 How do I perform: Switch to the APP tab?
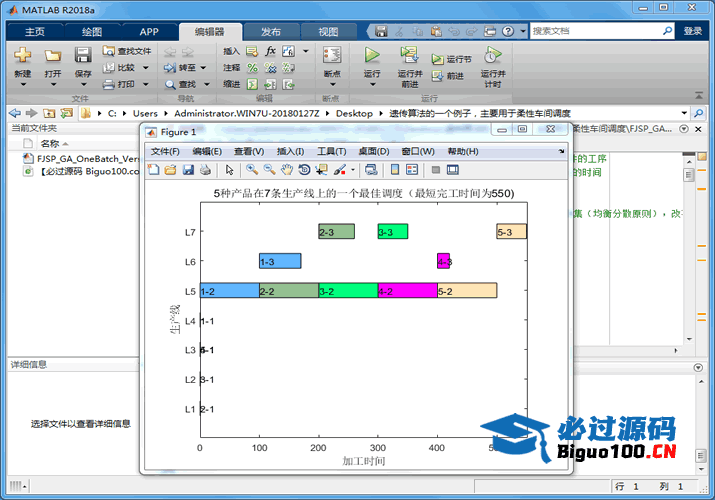(149, 31)
